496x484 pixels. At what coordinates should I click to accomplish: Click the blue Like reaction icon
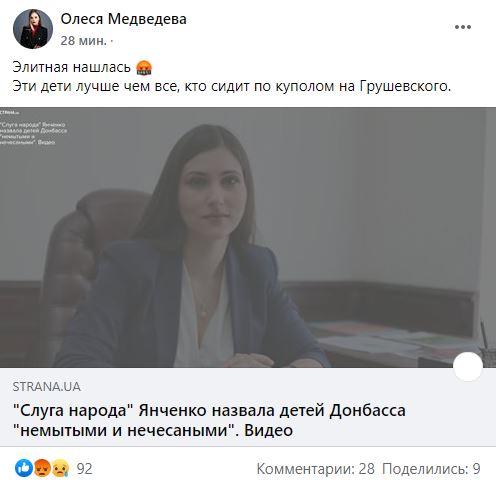[x=24, y=468]
